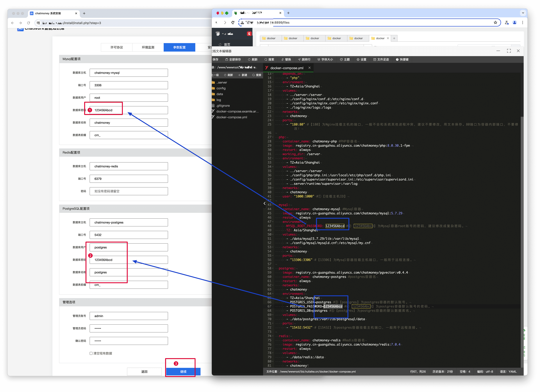Click 新建 in the file tree toolbar
The image size is (540, 392).
(243, 75)
